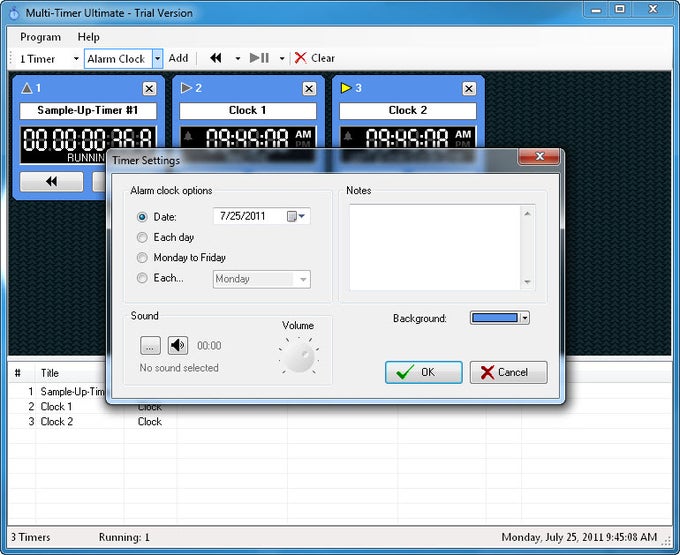Screen dimensions: 680x555
Task: Click the # column header
Action: pyautogui.click(x=17, y=373)
